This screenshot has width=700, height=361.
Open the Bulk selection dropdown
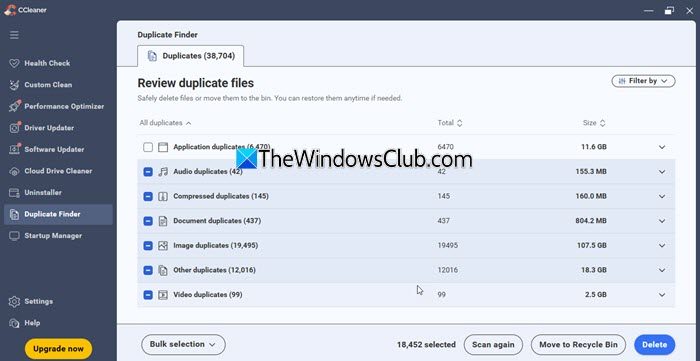[183, 344]
